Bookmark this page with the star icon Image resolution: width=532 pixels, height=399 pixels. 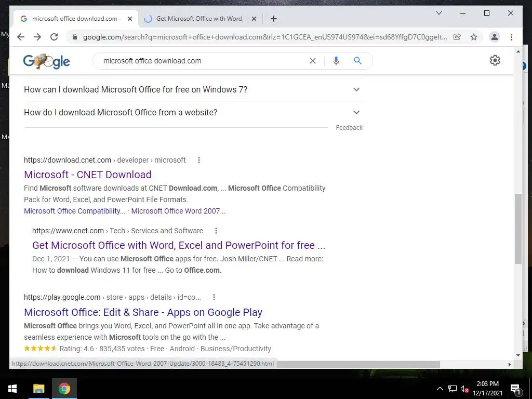[x=474, y=37]
